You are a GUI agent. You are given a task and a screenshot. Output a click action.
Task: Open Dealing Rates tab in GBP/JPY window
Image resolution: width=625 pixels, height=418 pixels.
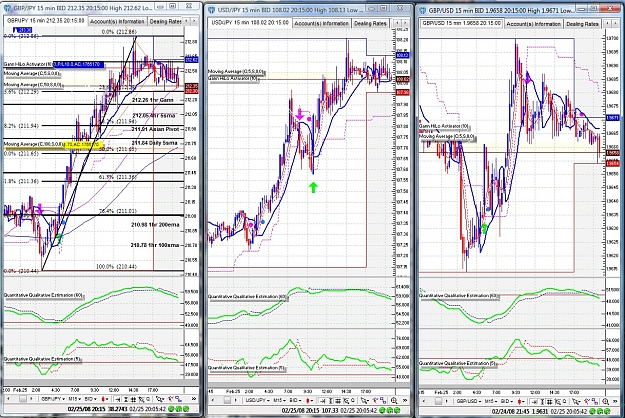(165, 21)
